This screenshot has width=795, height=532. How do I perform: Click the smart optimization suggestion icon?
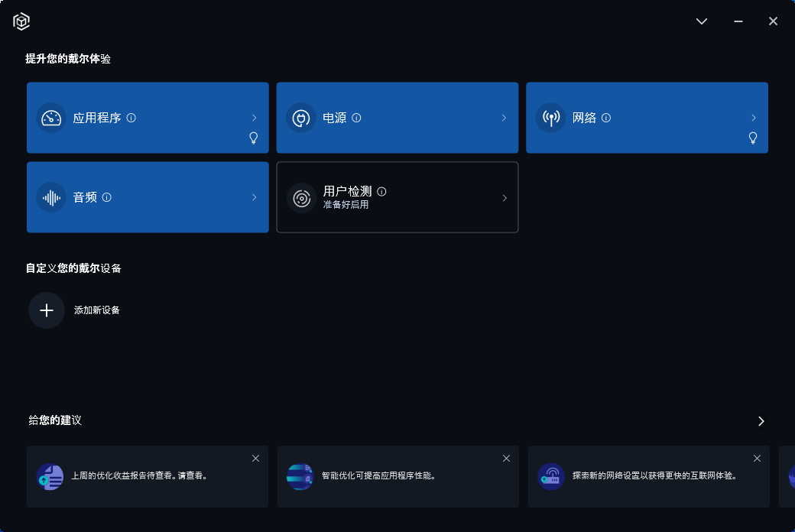[x=300, y=477]
